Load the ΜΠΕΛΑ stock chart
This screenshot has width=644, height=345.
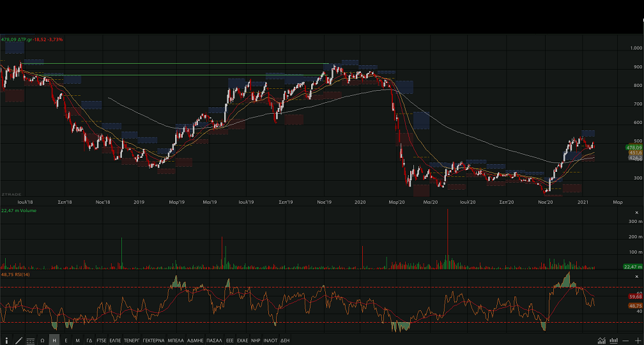(176, 341)
